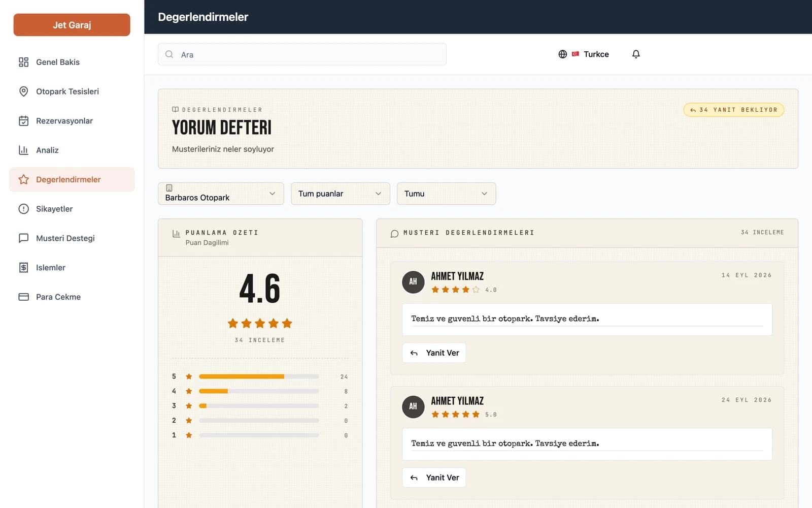
Task: Open Para Cekme page
Action: tap(72, 297)
